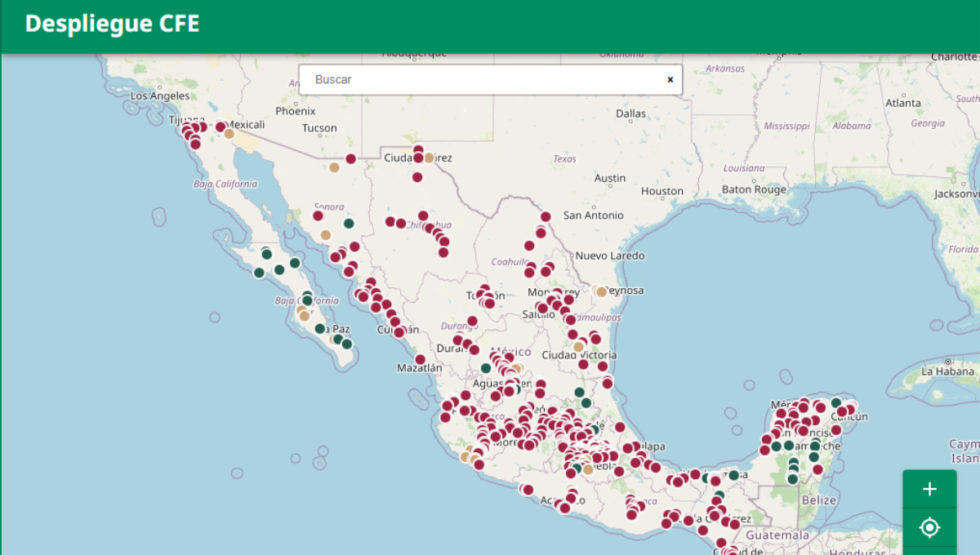This screenshot has height=555, width=980.
Task: Select the tan marker on Ciudad Juárez label
Action: [429, 158]
